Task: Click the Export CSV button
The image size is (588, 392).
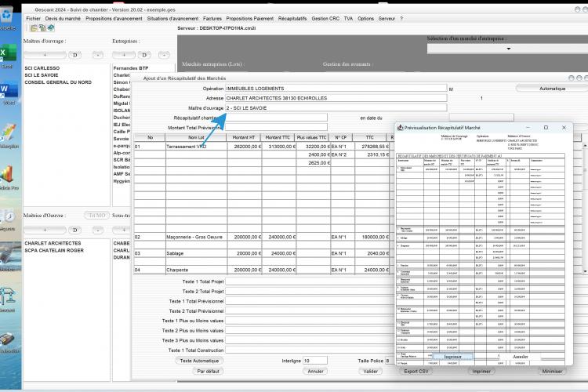Action: click(416, 372)
